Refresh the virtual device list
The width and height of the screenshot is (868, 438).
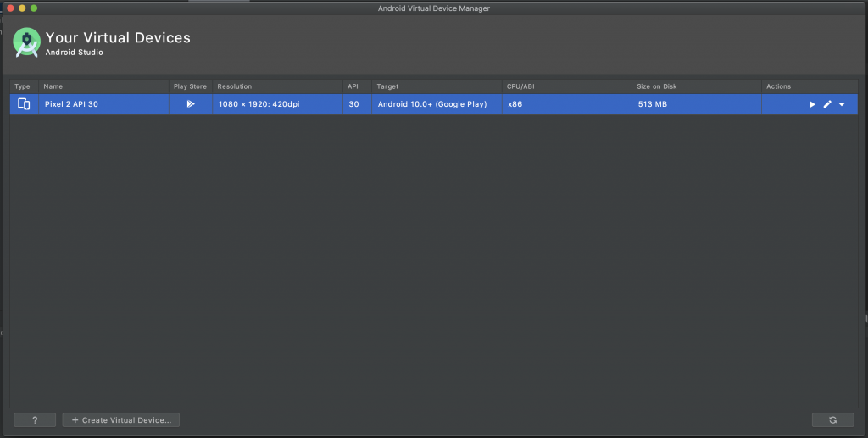(x=832, y=419)
